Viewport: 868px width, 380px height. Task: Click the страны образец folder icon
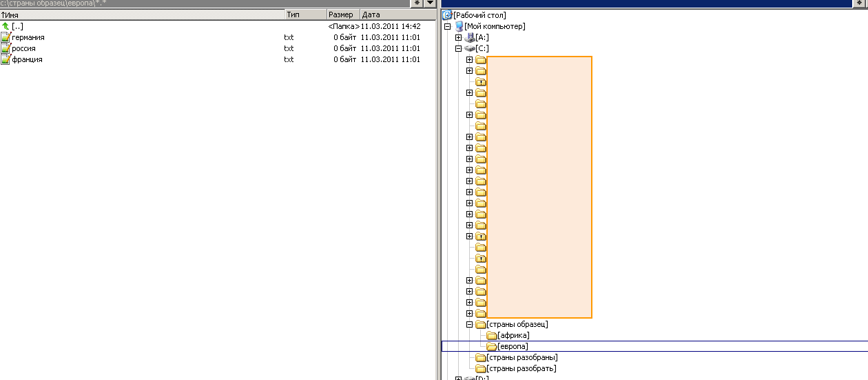[481, 324]
